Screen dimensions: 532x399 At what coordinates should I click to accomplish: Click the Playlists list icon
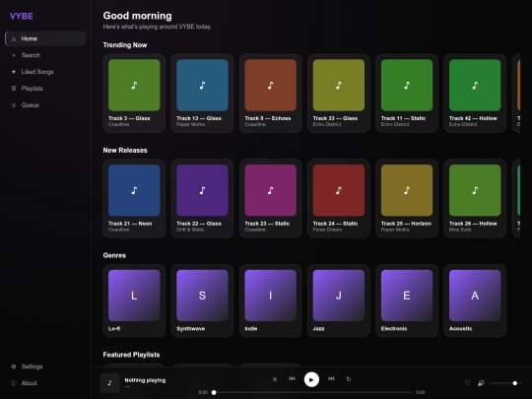14,89
